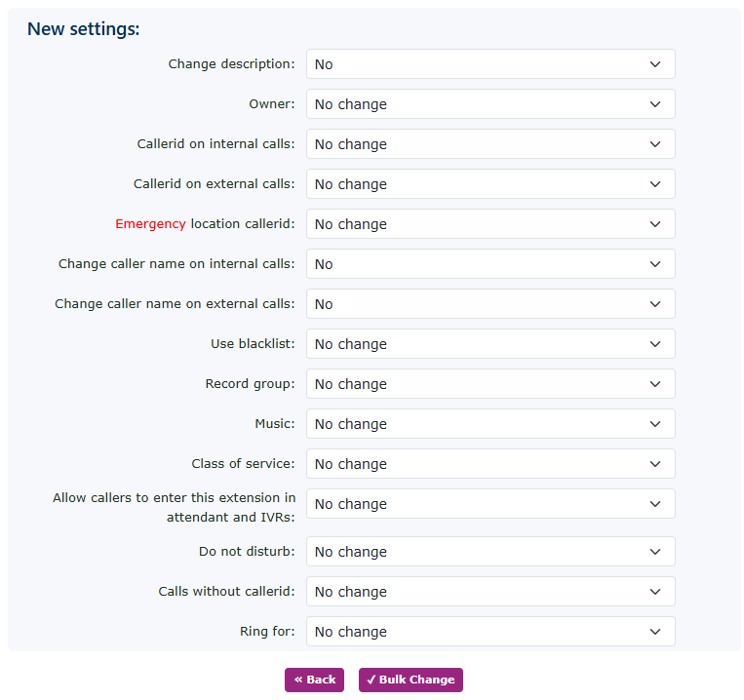The image size is (744, 700).
Task: Expand the Owner dropdown
Action: (x=489, y=104)
